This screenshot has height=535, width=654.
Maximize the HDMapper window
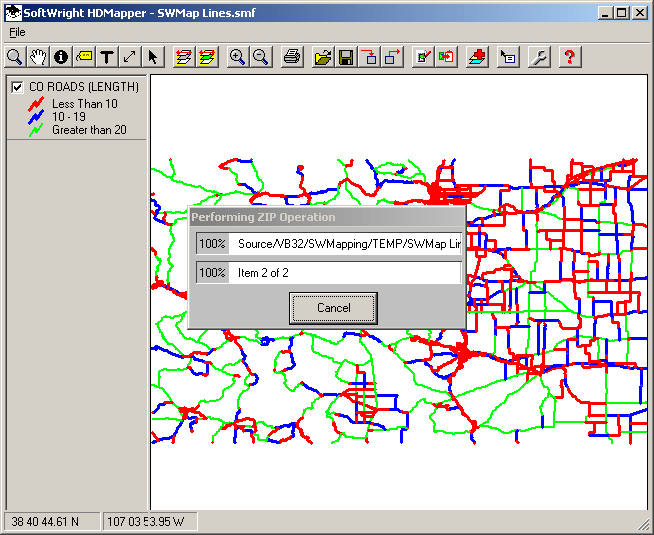[x=621, y=13]
